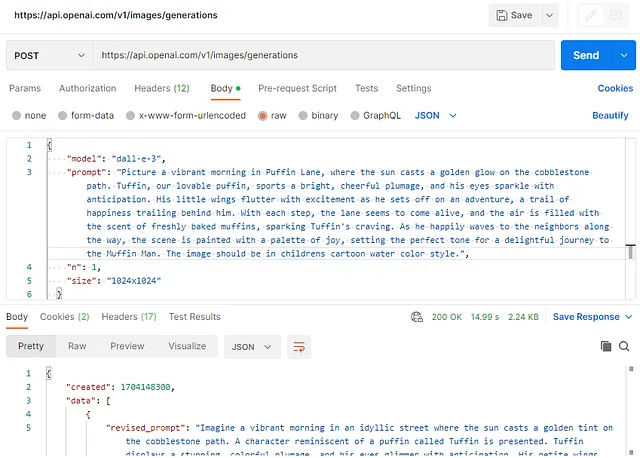The image size is (640, 458).
Task: Open the Pre-request Script tab
Action: (x=298, y=88)
